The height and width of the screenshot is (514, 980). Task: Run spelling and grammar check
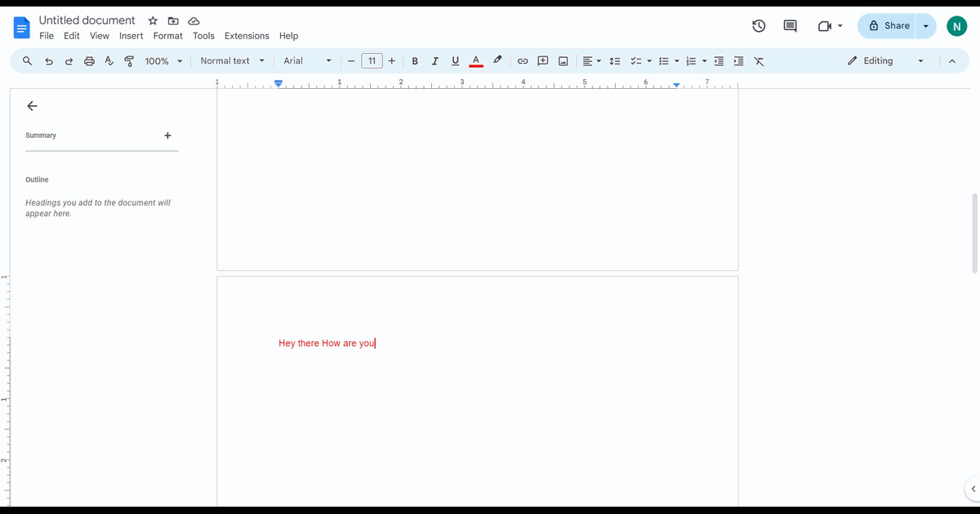109,61
